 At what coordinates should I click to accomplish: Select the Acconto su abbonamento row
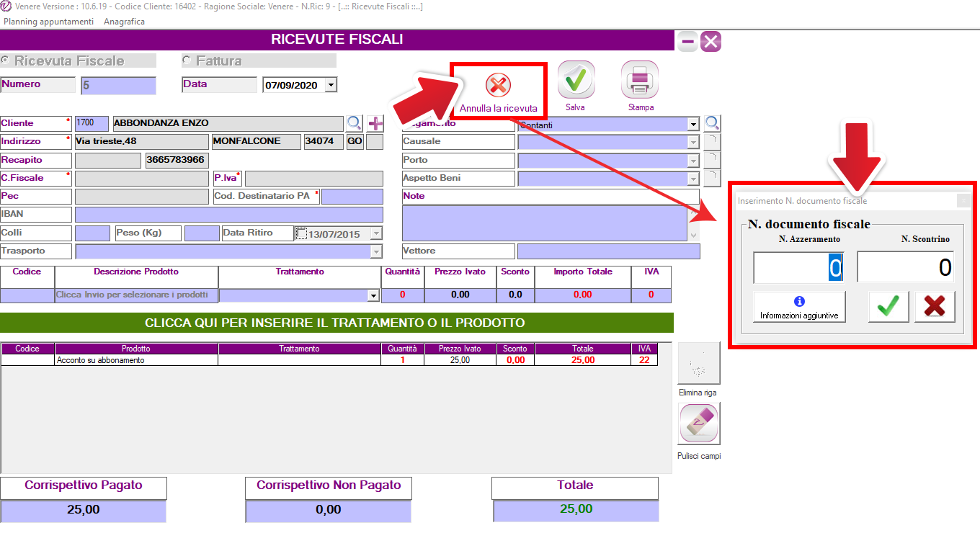point(329,360)
